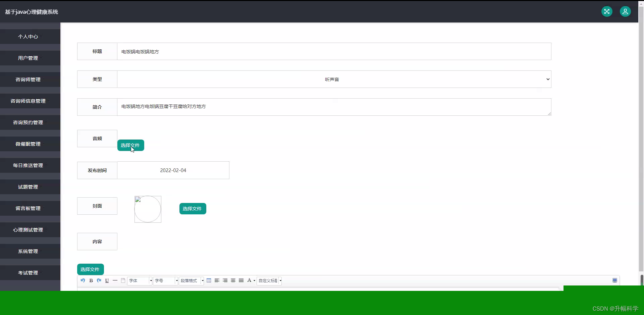Insert a table using the table icon
The height and width of the screenshot is (315, 644).
[209, 281]
